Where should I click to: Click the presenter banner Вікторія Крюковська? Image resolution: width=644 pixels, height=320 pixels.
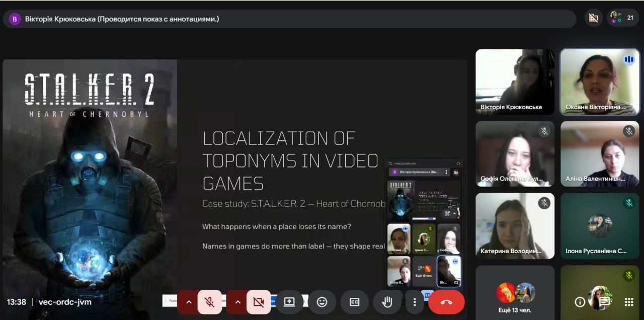pos(122,19)
